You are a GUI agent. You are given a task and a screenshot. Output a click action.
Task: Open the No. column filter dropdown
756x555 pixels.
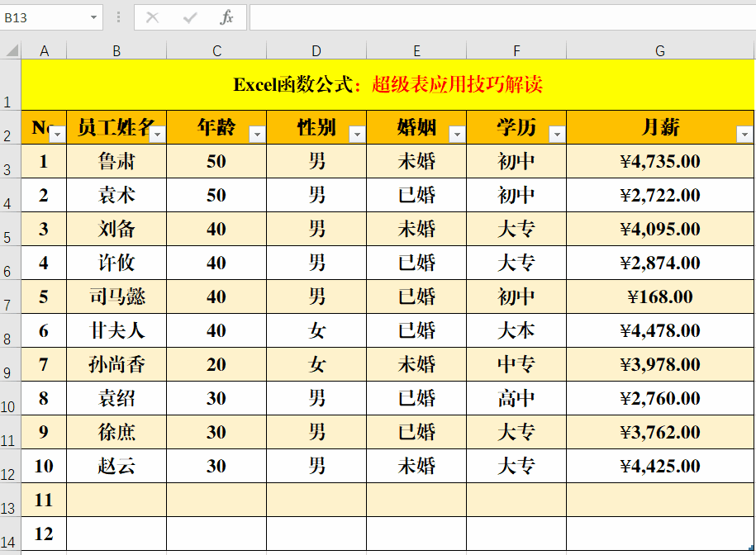(x=57, y=135)
